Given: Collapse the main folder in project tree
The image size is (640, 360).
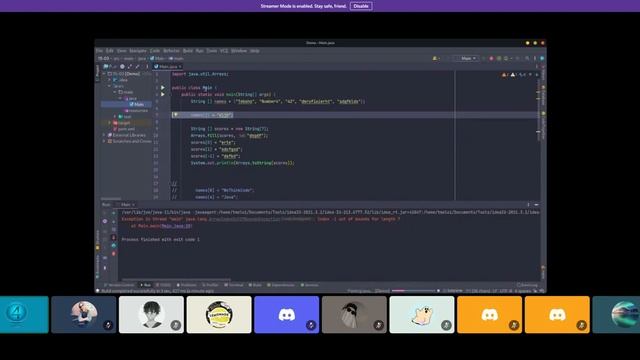Looking at the screenshot, I should (115, 92).
